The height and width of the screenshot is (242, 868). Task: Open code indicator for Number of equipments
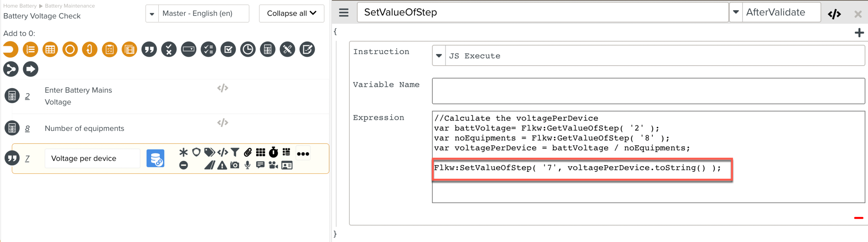point(223,123)
